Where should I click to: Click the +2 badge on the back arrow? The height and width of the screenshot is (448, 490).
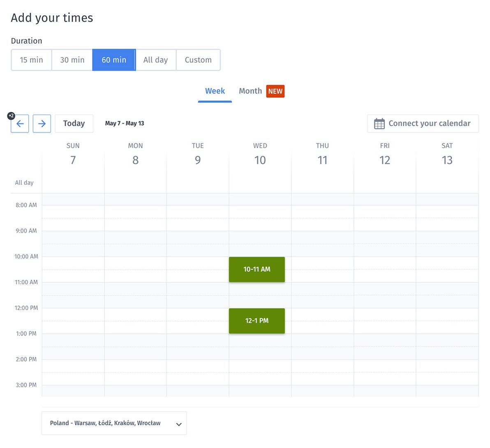[11, 116]
